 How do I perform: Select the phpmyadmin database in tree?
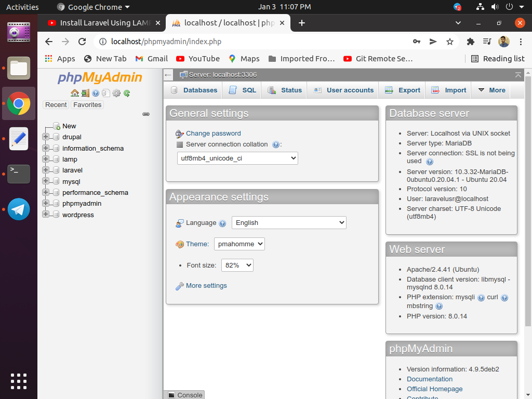[x=82, y=204]
